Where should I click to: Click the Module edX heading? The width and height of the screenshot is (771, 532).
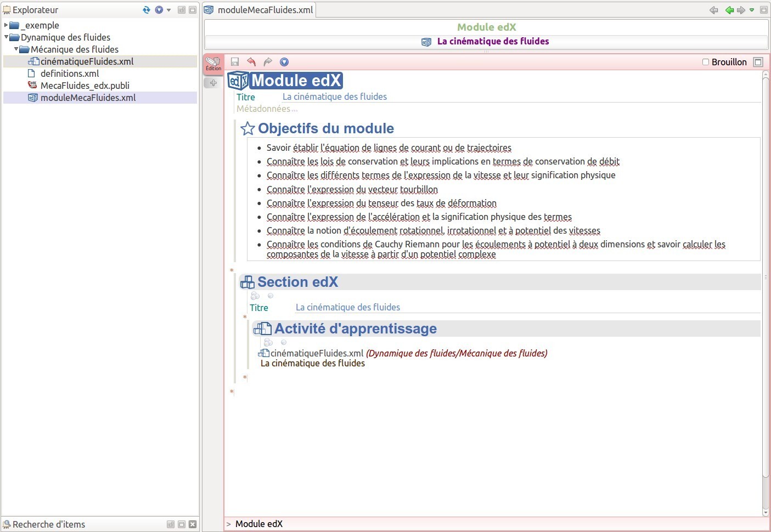[296, 81]
